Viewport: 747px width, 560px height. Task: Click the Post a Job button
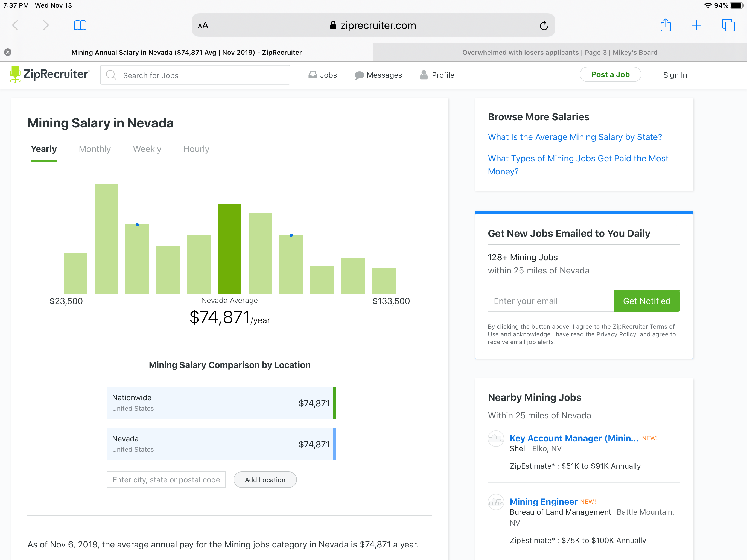point(610,75)
